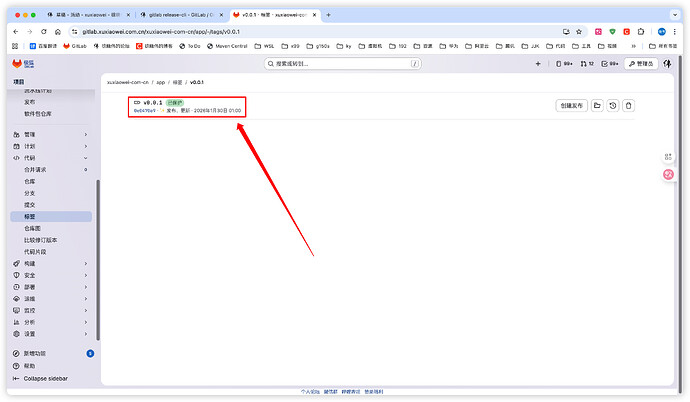Viewport: 690px width, 402px height.
Task: Open the tag commit history icon
Action: click(x=612, y=105)
